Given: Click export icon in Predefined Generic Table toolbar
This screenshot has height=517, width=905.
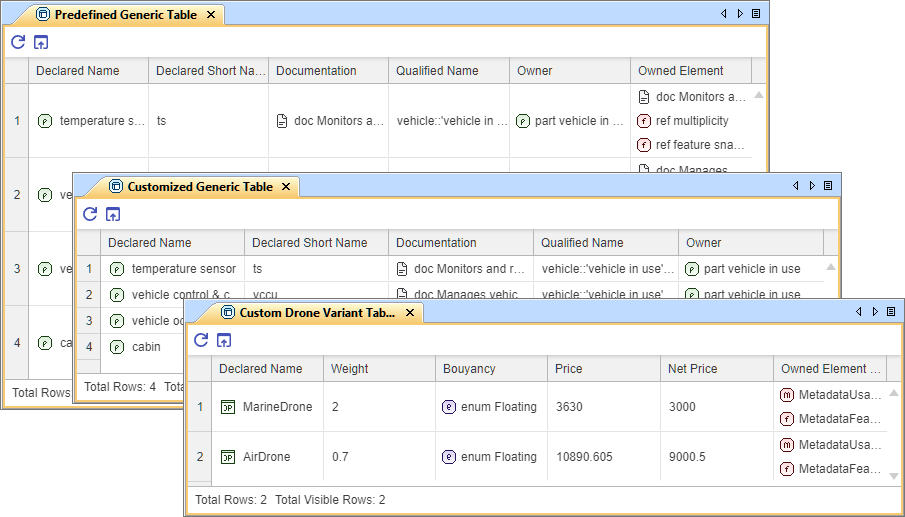Looking at the screenshot, I should point(41,42).
